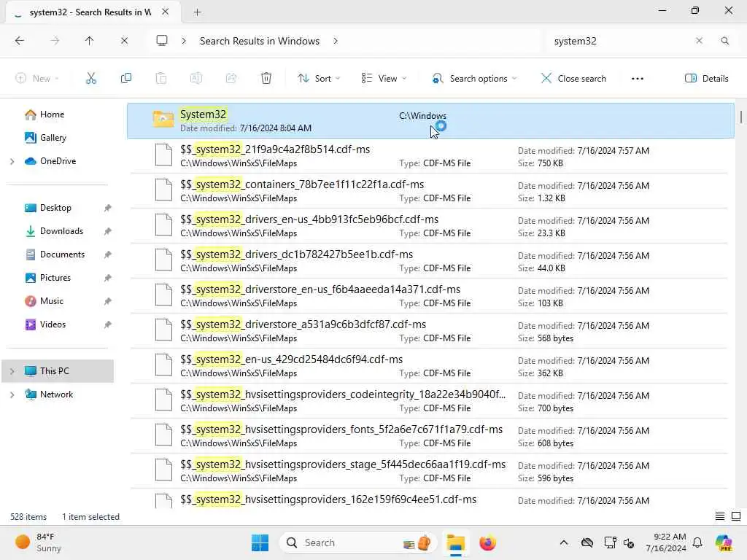The image size is (747, 560).
Task: Open the Search options dropdown
Action: tap(474, 79)
